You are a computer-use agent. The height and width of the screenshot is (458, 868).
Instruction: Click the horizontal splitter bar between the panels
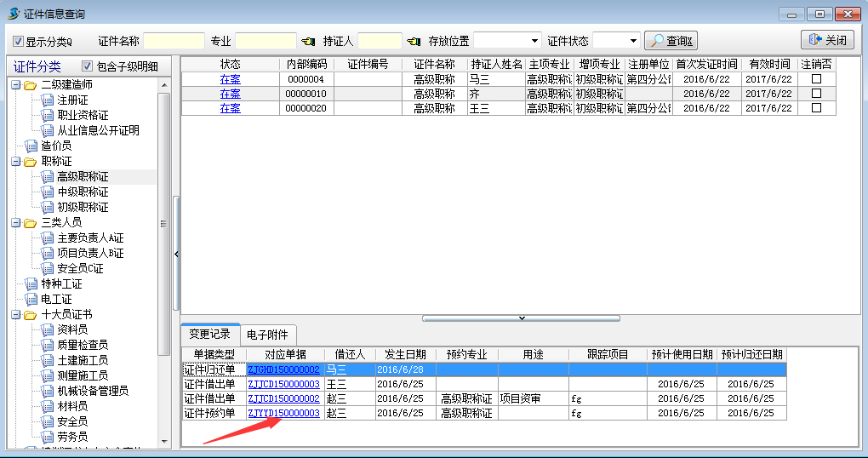[x=522, y=318]
